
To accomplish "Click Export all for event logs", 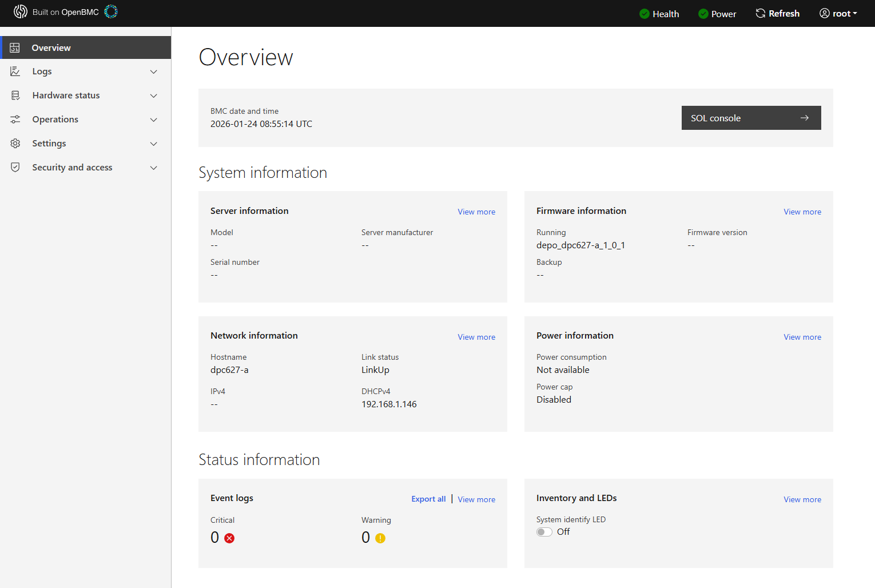I will click(x=428, y=499).
